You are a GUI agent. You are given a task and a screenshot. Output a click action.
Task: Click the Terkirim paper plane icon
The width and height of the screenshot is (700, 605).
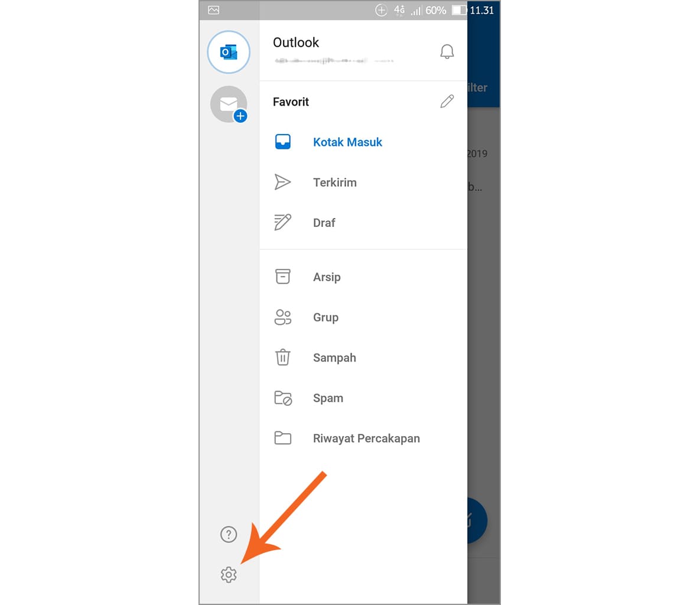(x=282, y=182)
